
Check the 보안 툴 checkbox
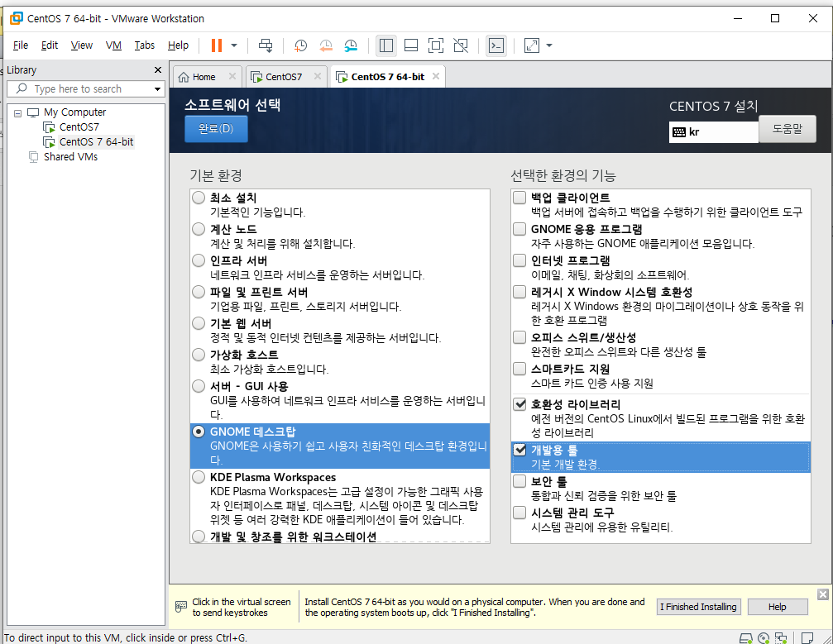[x=519, y=481]
